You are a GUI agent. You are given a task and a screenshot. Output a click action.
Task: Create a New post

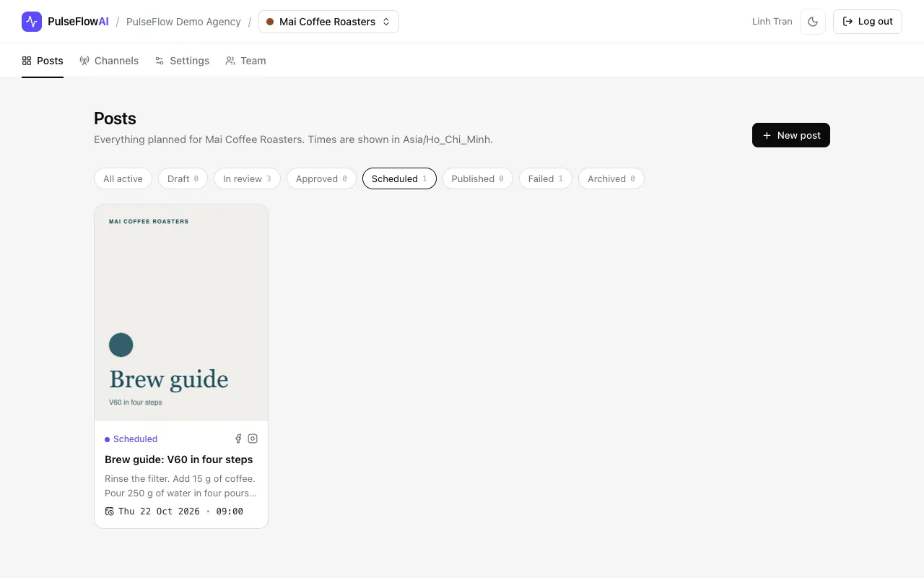click(x=791, y=135)
